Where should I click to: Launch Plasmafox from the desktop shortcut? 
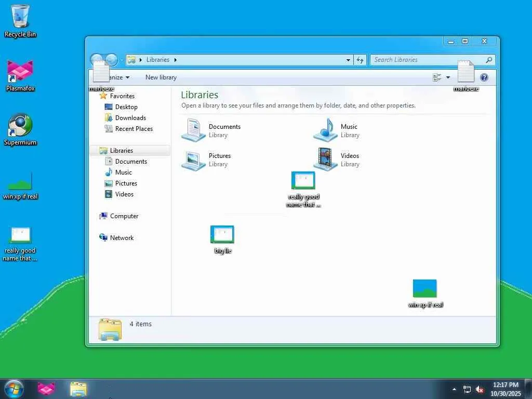[20, 76]
